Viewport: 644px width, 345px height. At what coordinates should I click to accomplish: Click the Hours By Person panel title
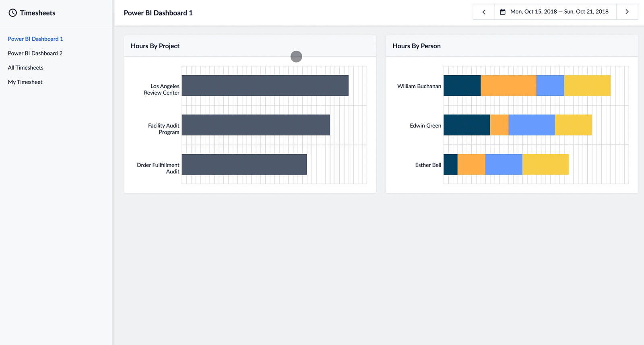point(417,46)
